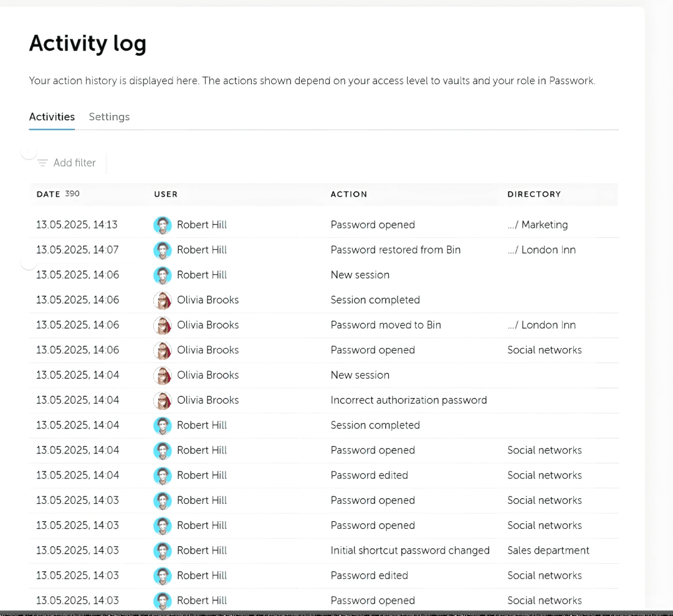
Task: Sort by the DATE column header
Action: coord(48,194)
